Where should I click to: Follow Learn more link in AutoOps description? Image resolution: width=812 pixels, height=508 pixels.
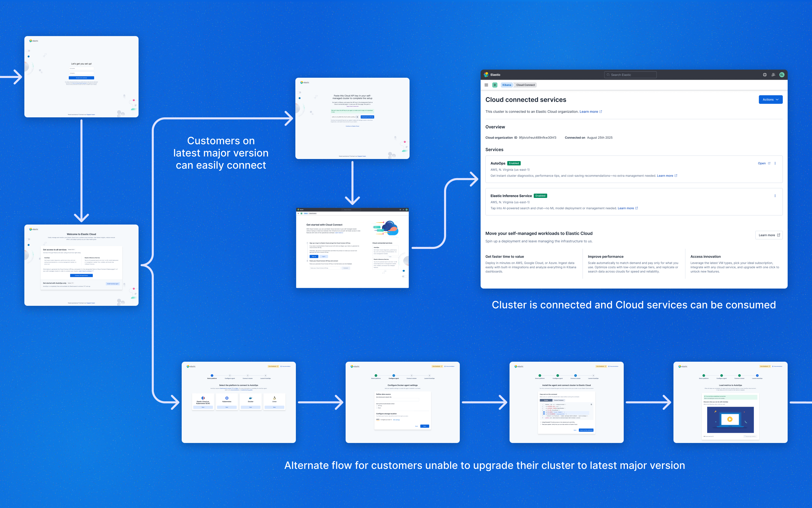pyautogui.click(x=667, y=176)
